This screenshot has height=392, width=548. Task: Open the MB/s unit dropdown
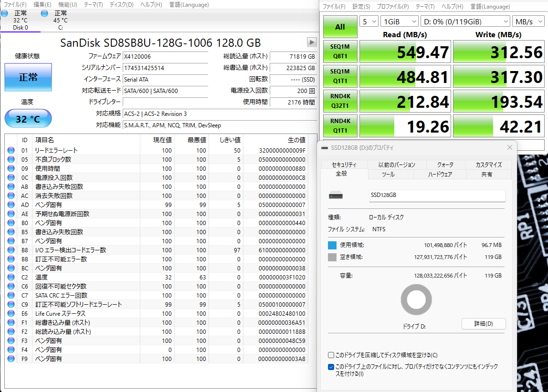tap(527, 21)
